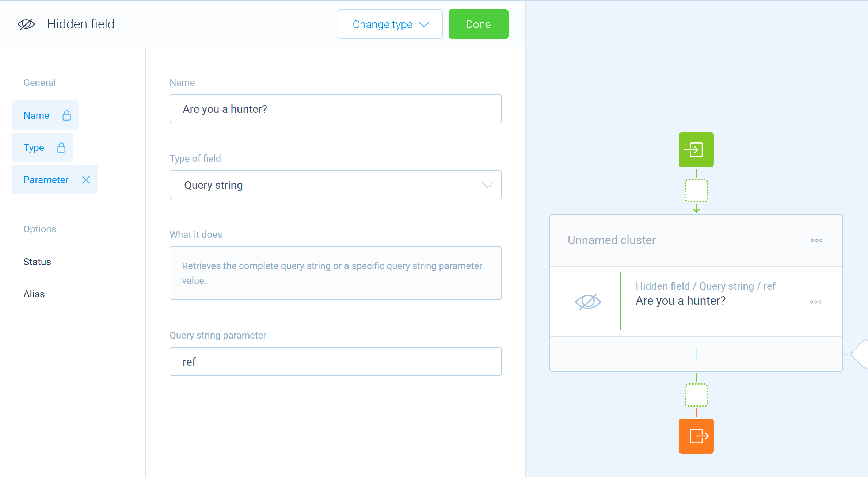
Task: Click the dotted diamond connector beside cluster
Action: tap(859, 354)
